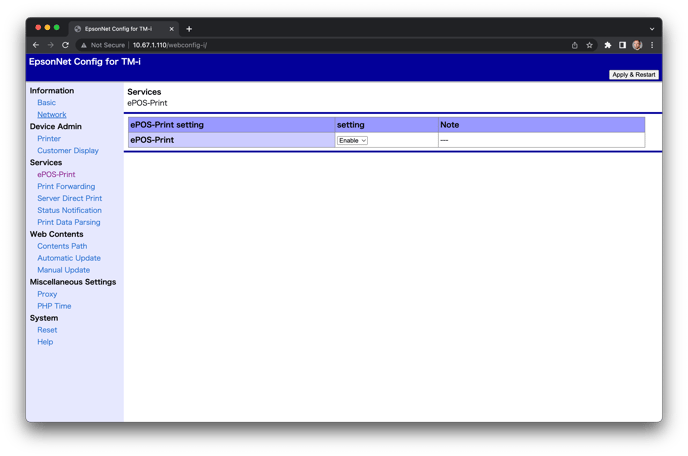Go forward with the browser forward arrow
Viewport: 688px width, 456px height.
coord(50,45)
